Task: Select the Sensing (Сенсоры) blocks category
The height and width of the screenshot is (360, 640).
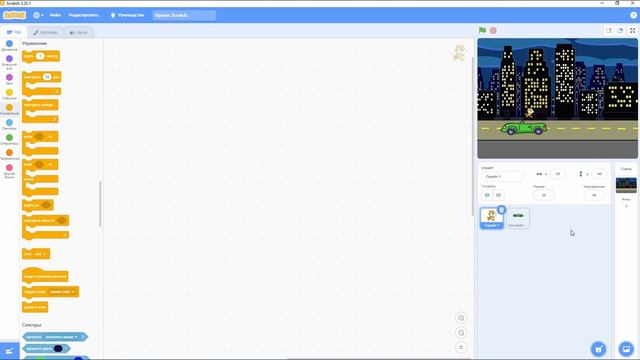Action: click(x=9, y=124)
